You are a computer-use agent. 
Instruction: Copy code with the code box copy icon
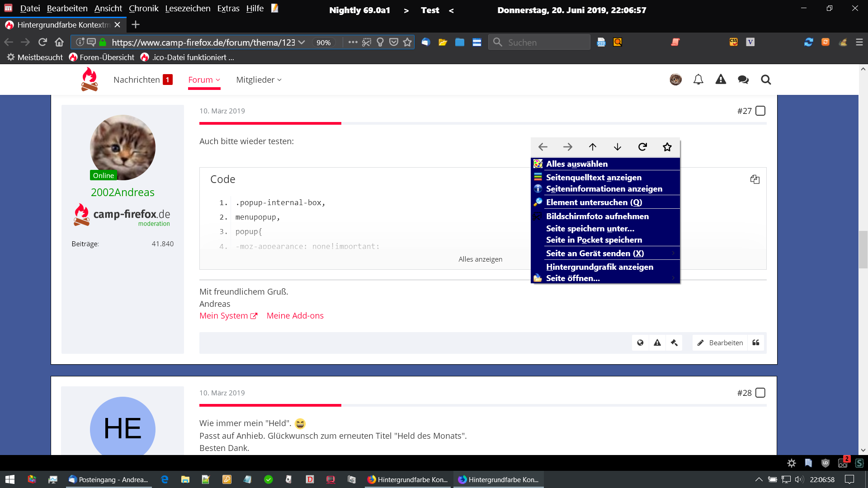(x=755, y=179)
